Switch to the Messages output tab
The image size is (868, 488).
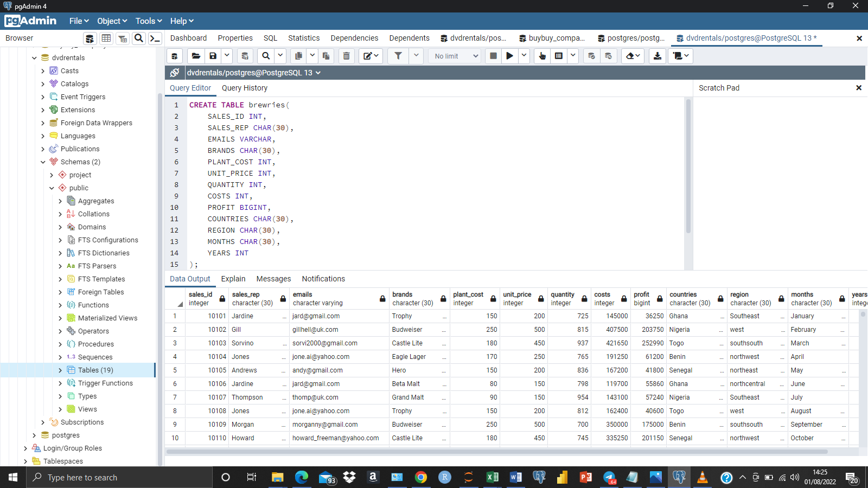273,279
